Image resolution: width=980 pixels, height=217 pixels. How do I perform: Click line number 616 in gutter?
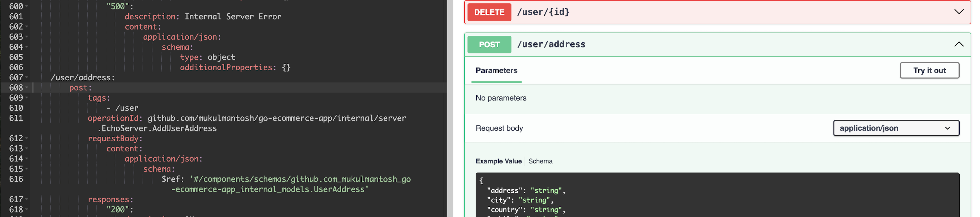click(x=16, y=179)
